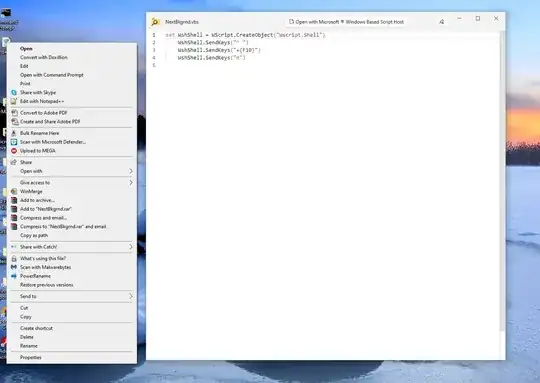The height and width of the screenshot is (383, 540).
Task: Click the icon beside Create and Share Adobe PDF
Action: click(x=14, y=122)
